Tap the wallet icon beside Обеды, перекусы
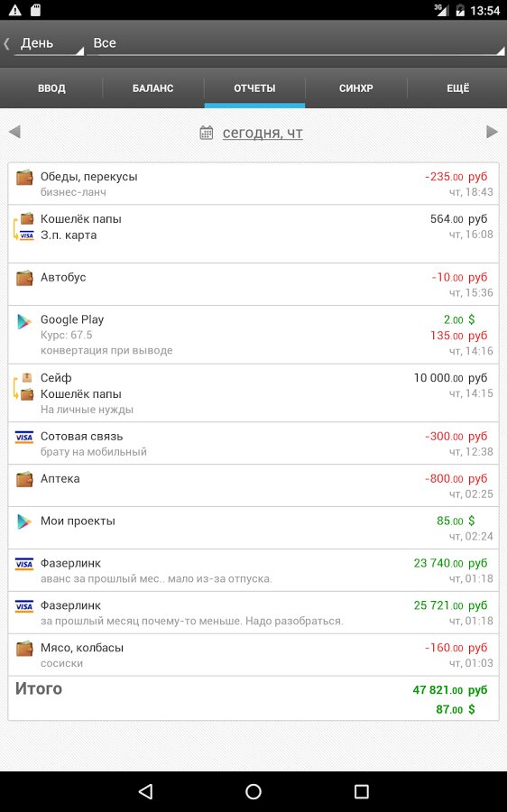Viewport: 507px width, 812px height. click(24, 178)
